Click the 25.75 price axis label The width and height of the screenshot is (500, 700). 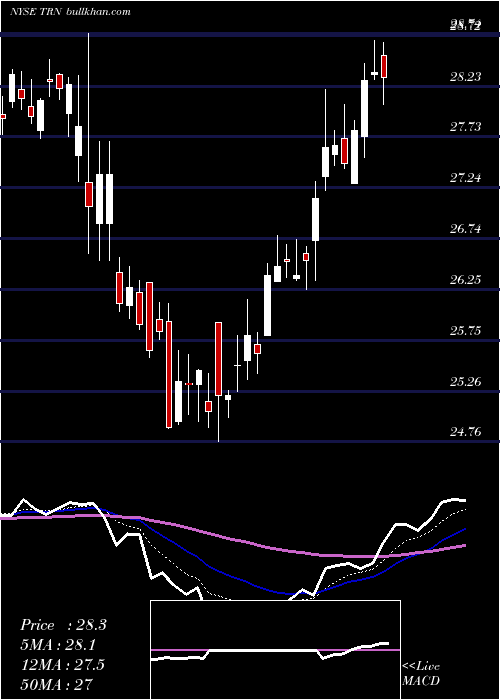(466, 331)
